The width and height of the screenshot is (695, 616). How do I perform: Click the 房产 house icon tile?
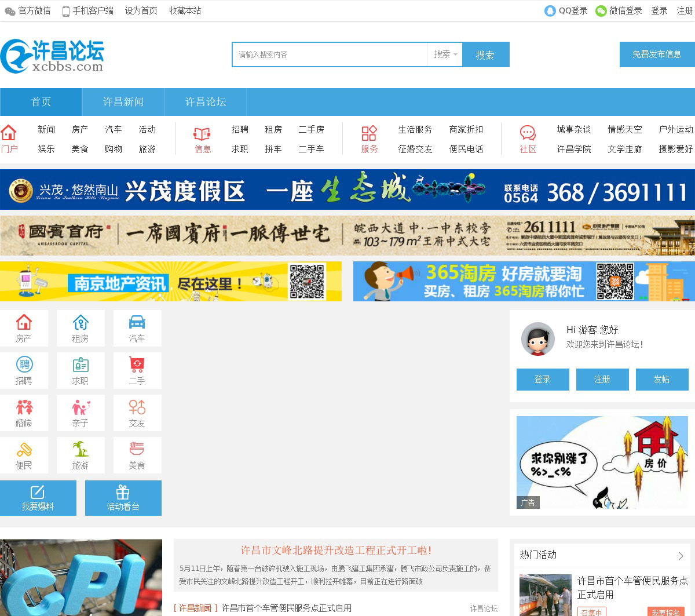(24, 328)
